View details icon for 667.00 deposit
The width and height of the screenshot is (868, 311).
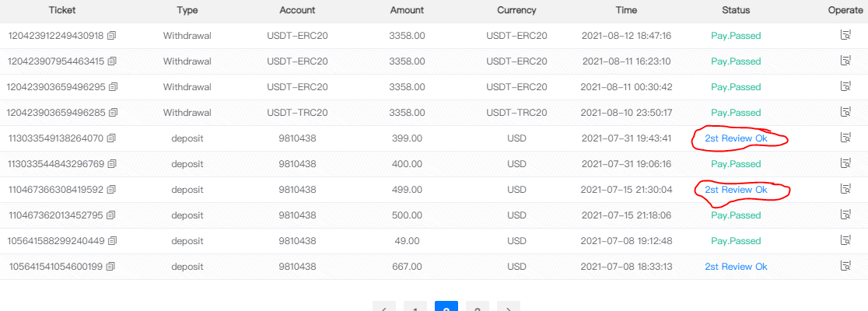[845, 267]
